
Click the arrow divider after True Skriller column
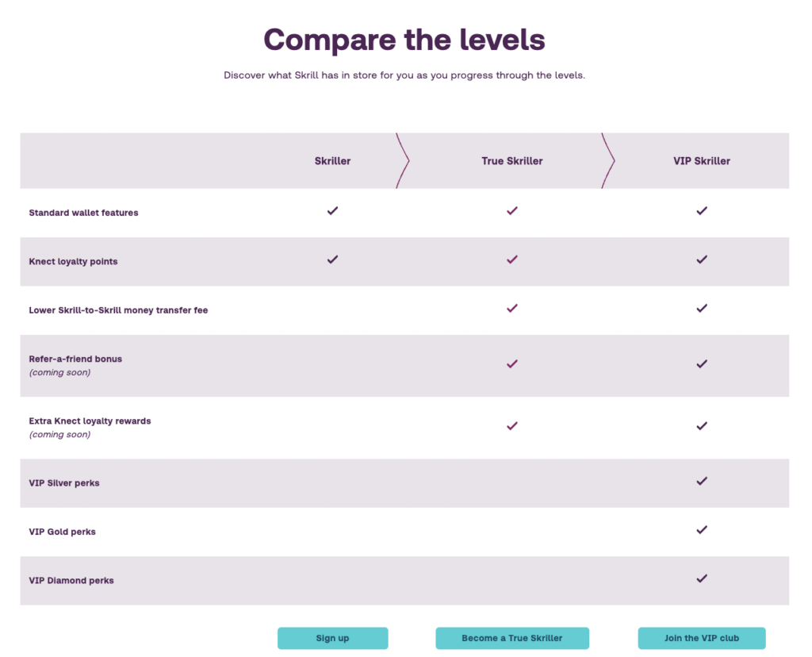click(608, 160)
